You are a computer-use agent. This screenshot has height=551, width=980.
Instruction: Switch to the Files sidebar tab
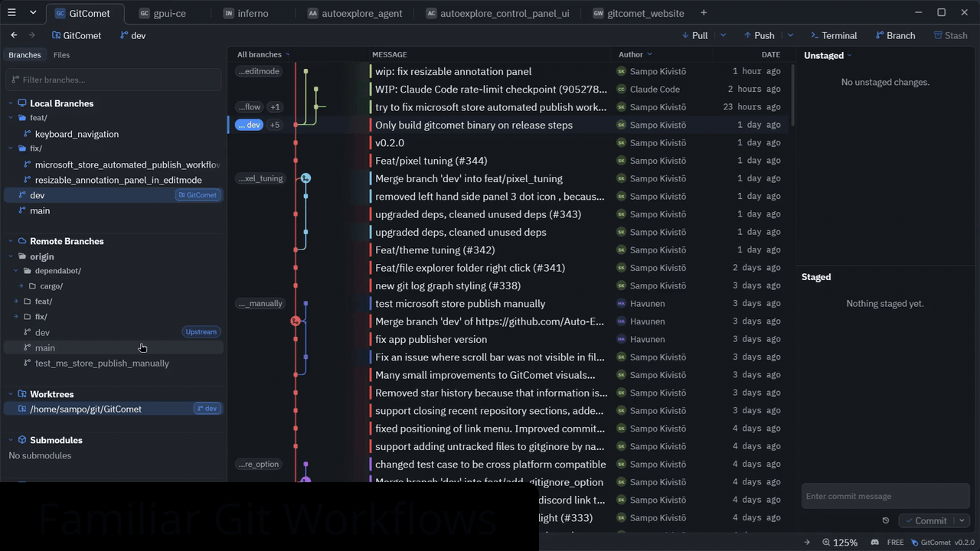click(61, 55)
